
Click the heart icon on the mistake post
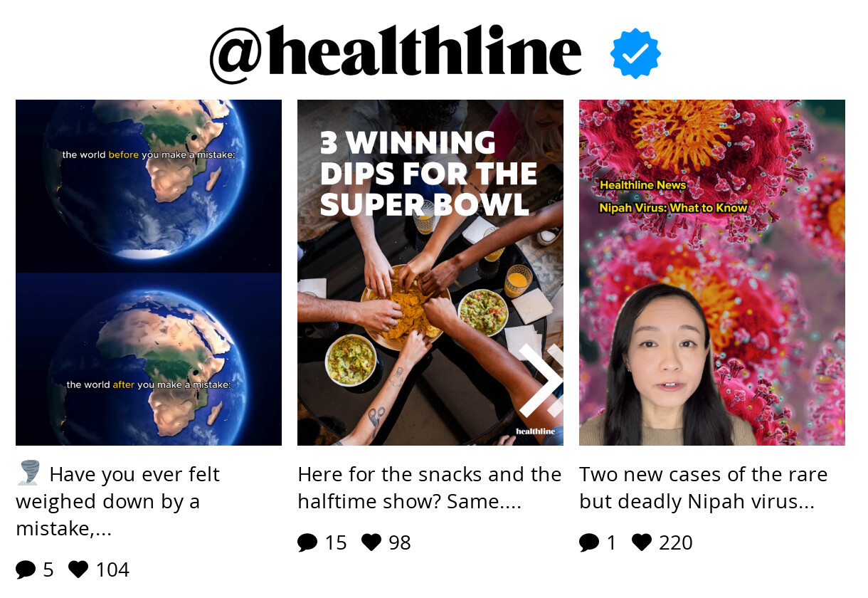tap(78, 569)
